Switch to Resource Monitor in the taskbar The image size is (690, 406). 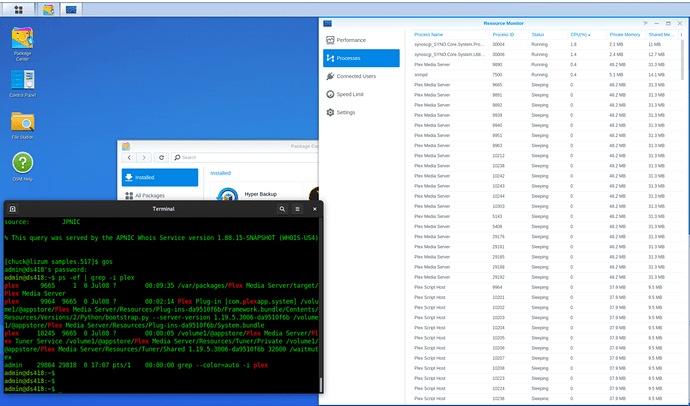click(71, 9)
